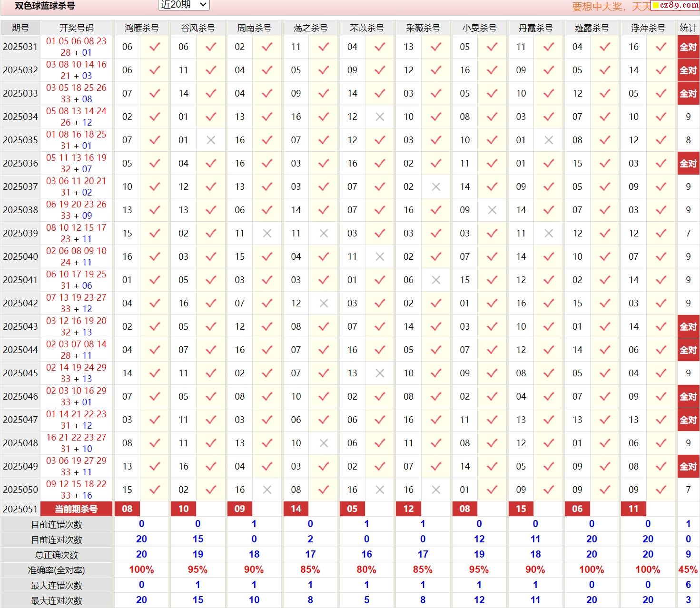Screen dimensions: 700x608
Task: Select the 开奖号码 column header
Action: click(76, 28)
